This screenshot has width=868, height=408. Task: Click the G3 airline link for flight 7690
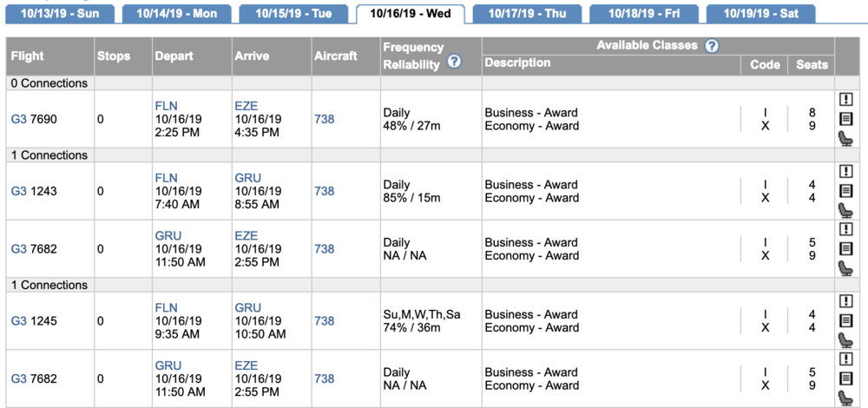click(19, 120)
